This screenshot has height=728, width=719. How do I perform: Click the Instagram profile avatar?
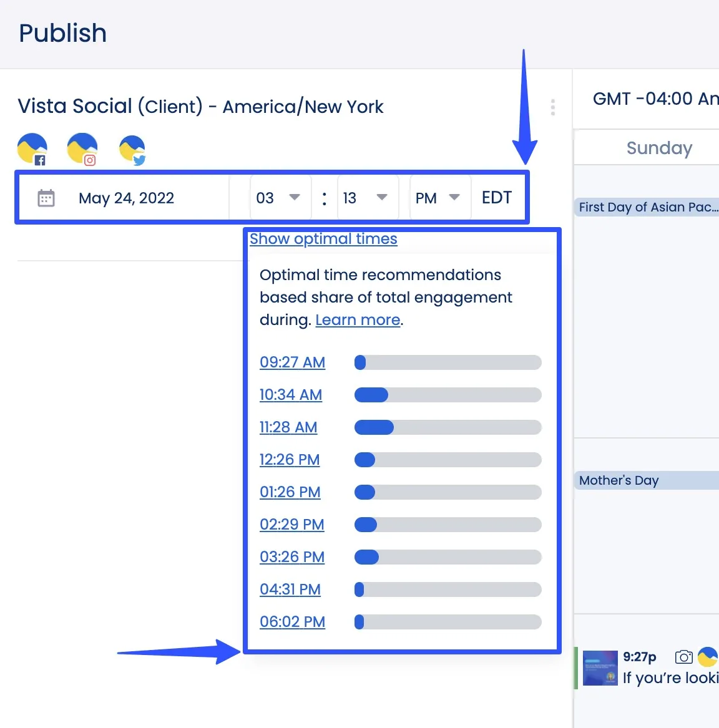click(82, 149)
